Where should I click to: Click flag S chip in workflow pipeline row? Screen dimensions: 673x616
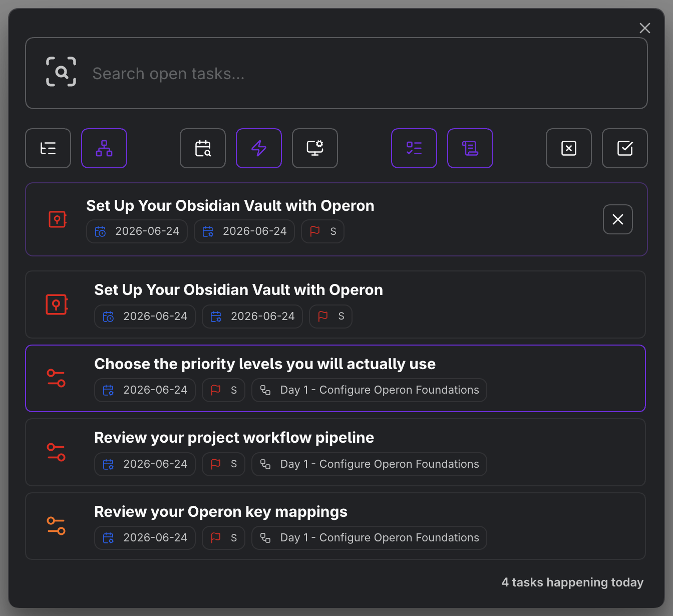click(x=223, y=464)
